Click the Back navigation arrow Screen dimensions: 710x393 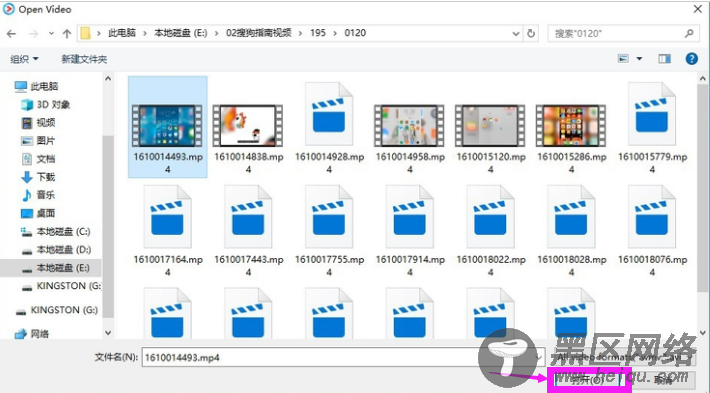[x=12, y=34]
